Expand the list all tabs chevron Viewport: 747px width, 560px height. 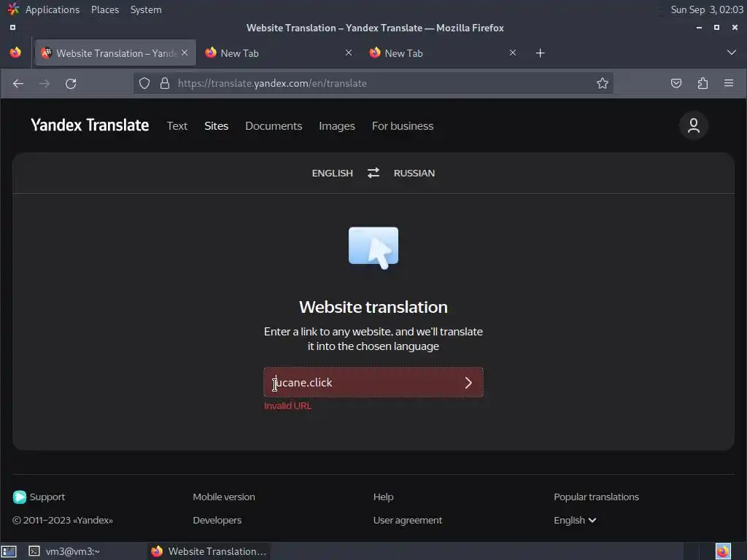click(731, 52)
